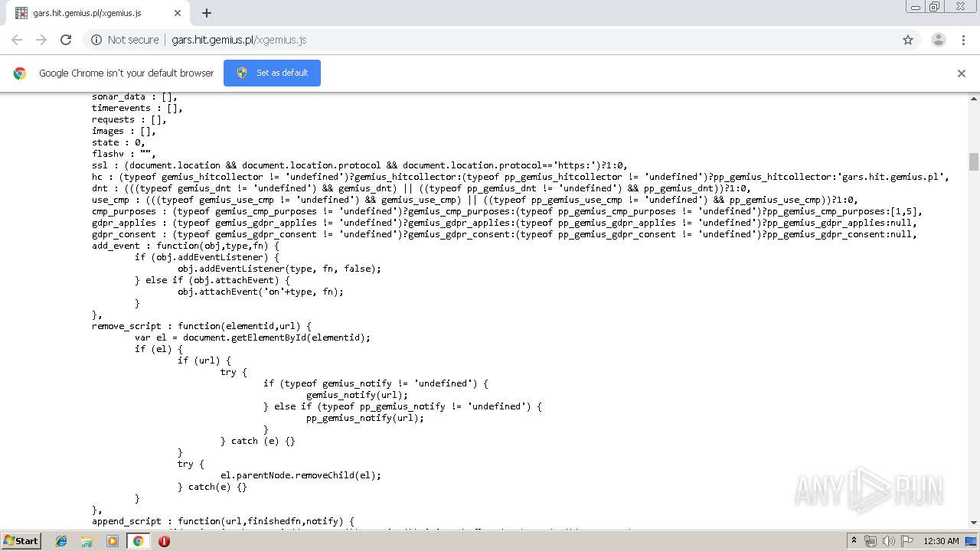This screenshot has width=980, height=551.
Task: Click the 'state : 0,' line
Action: [x=119, y=142]
